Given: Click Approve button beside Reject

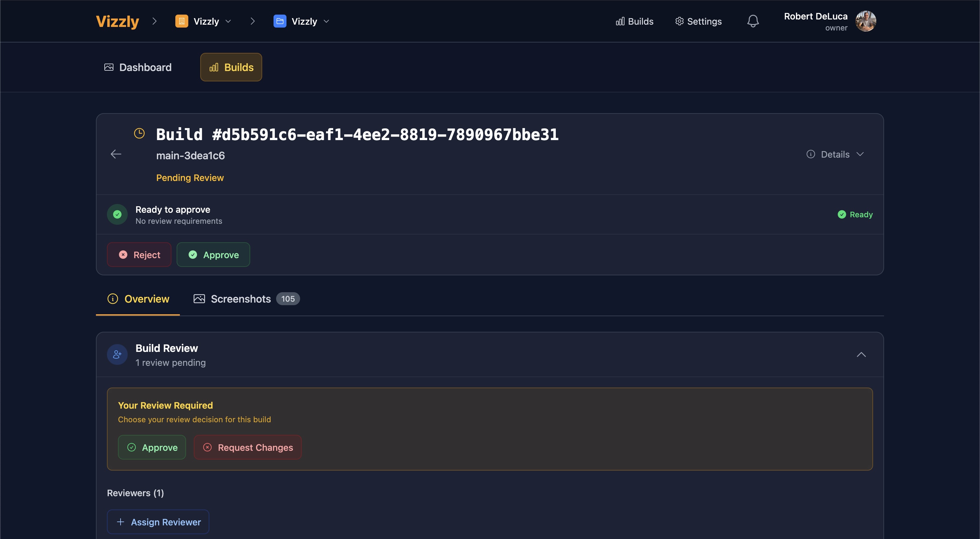Looking at the screenshot, I should (213, 255).
